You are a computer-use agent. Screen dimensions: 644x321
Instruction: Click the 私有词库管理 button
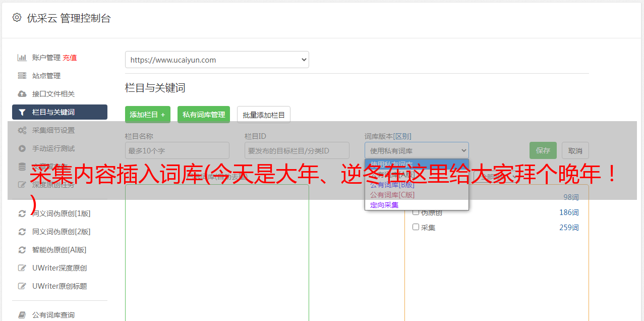[204, 115]
